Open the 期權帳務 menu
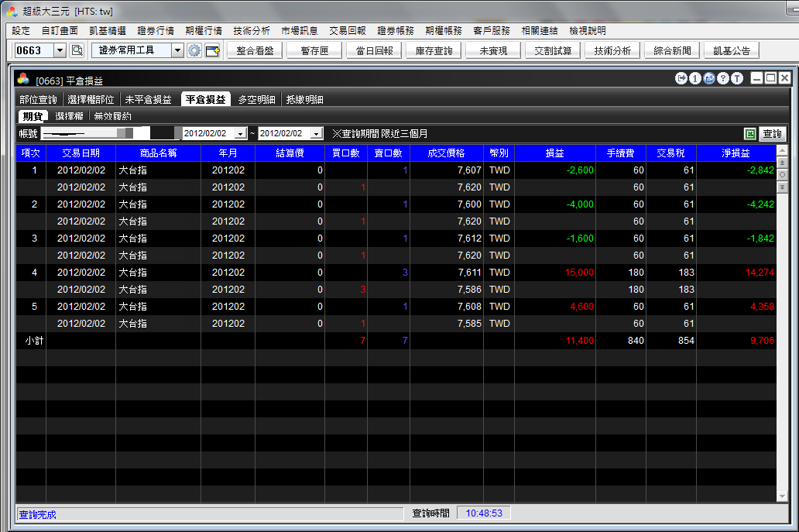 (444, 30)
